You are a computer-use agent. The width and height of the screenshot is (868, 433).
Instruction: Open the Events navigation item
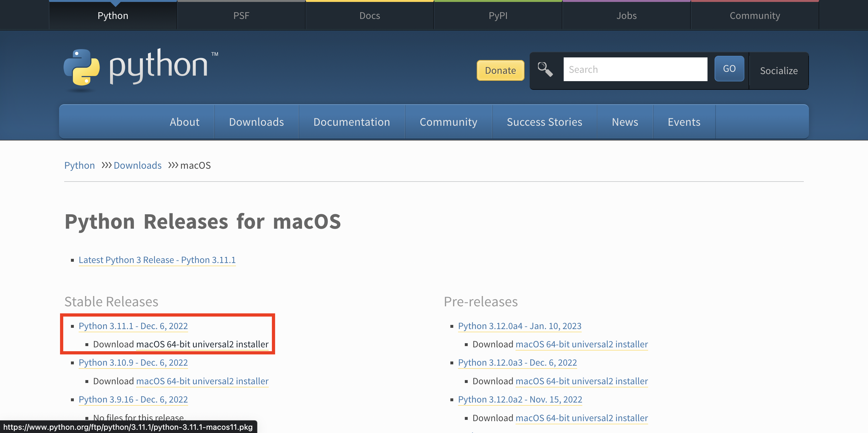[x=684, y=122]
